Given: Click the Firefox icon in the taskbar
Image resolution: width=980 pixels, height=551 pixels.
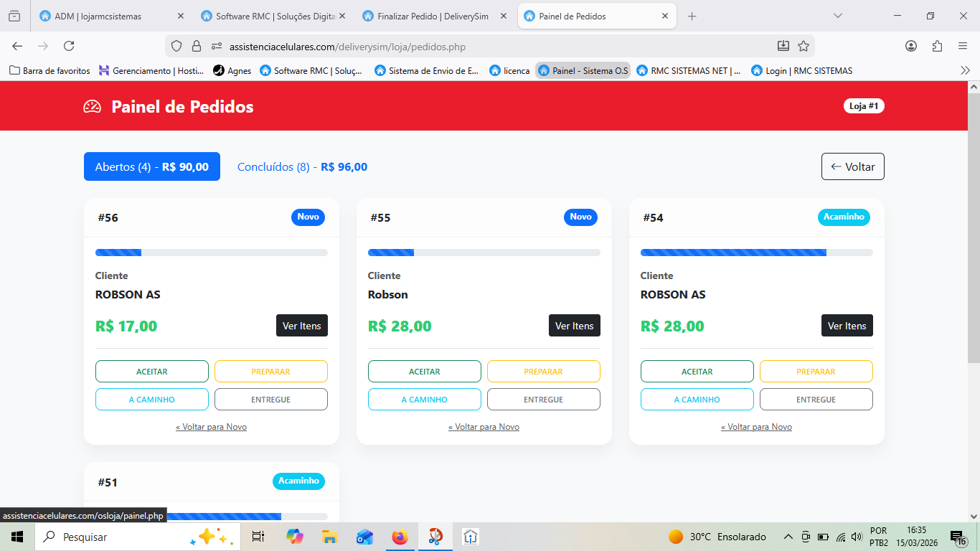Looking at the screenshot, I should 400,537.
